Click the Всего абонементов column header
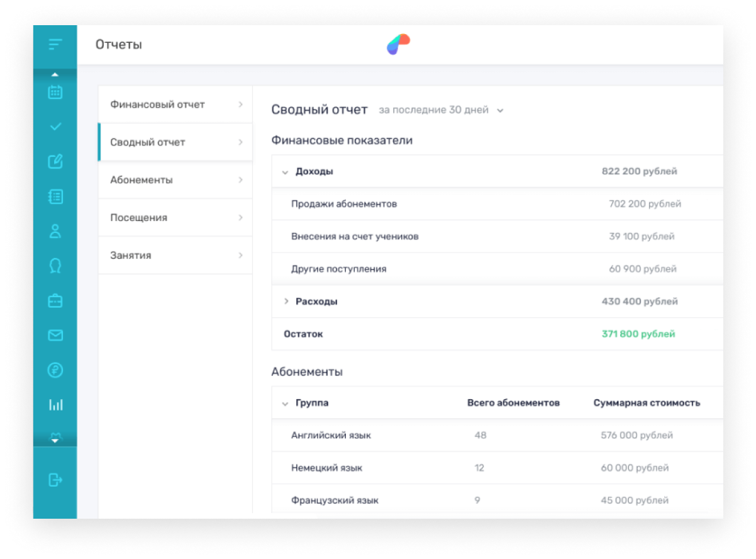 (x=513, y=403)
